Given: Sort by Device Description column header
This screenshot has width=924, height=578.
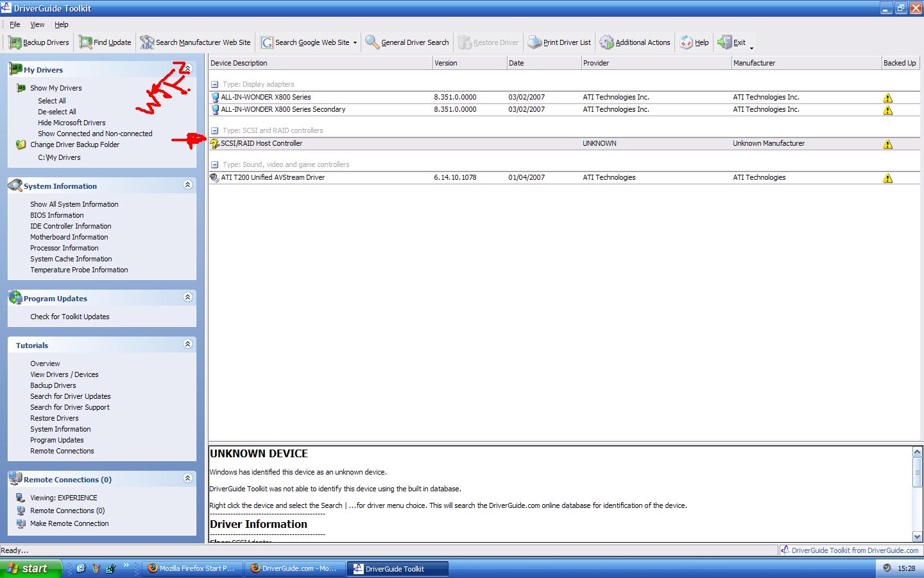Looking at the screenshot, I should 320,63.
